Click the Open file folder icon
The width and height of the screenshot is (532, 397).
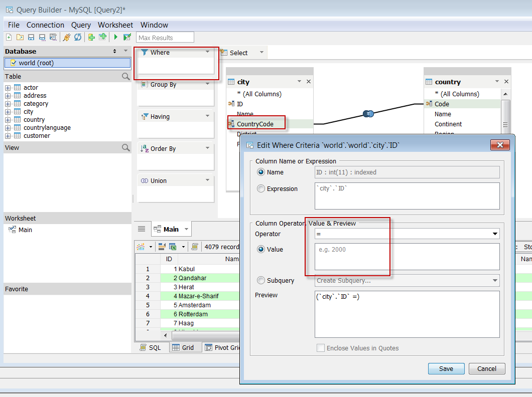[x=20, y=37]
